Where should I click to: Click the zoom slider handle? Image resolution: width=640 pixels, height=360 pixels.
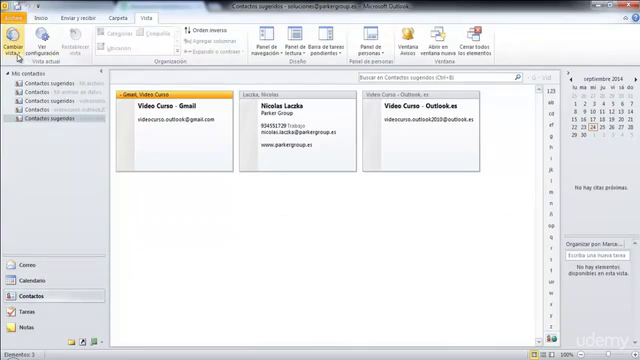tap(608, 355)
